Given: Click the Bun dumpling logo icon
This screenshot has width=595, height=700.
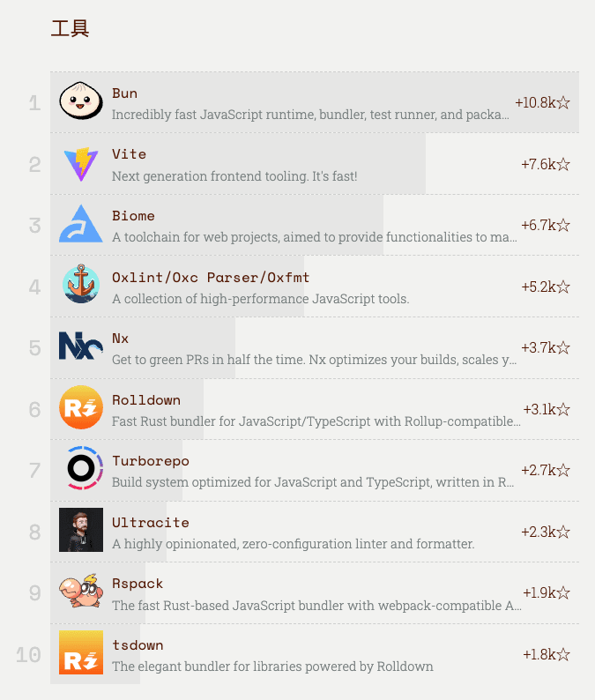Looking at the screenshot, I should click(81, 101).
